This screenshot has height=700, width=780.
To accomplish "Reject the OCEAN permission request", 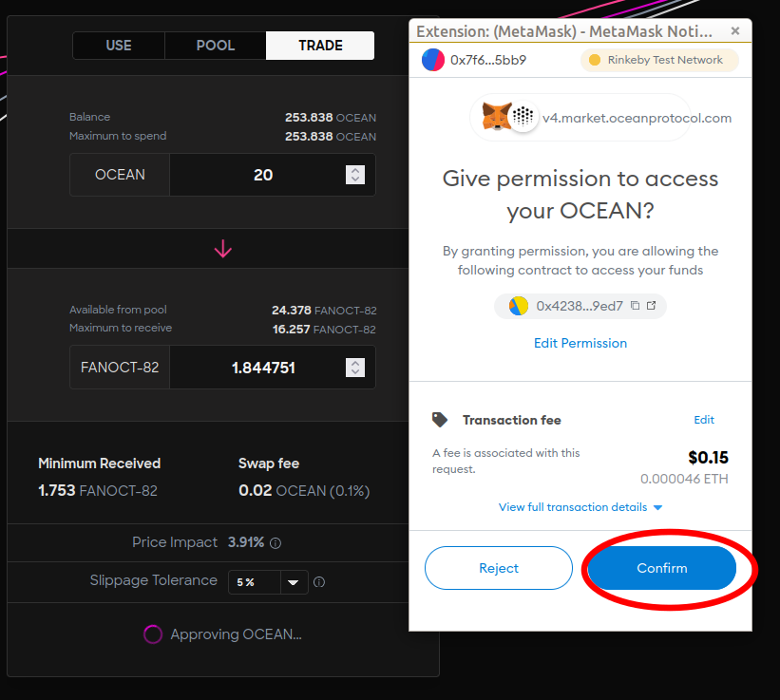I will [499, 568].
